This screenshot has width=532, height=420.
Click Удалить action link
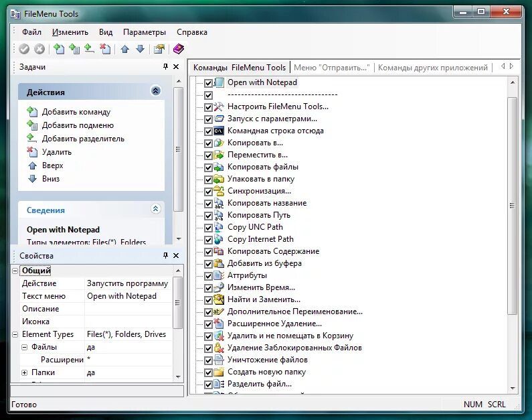point(57,152)
